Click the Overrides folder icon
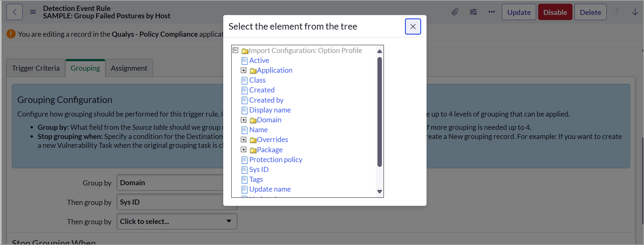This screenshot has width=644, height=245. 253,140
